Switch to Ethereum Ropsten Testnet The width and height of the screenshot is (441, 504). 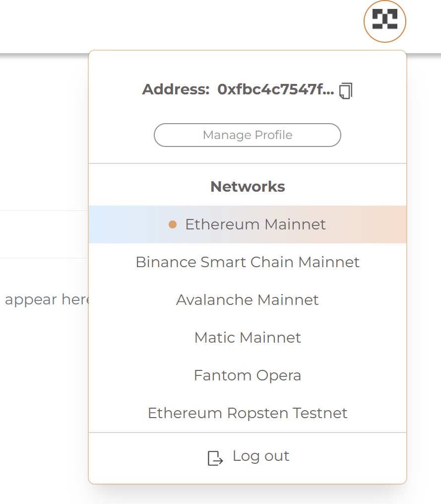click(248, 413)
